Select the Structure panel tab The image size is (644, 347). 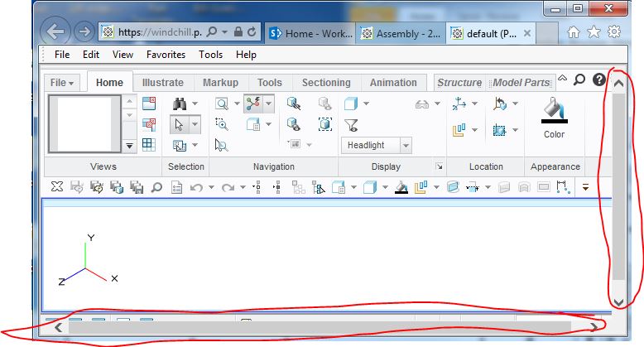(x=459, y=83)
